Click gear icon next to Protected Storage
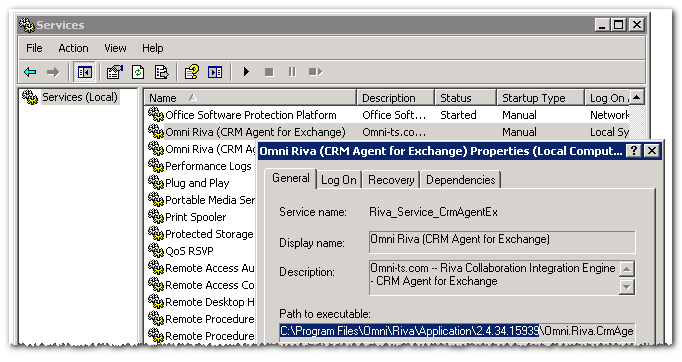 click(x=155, y=233)
